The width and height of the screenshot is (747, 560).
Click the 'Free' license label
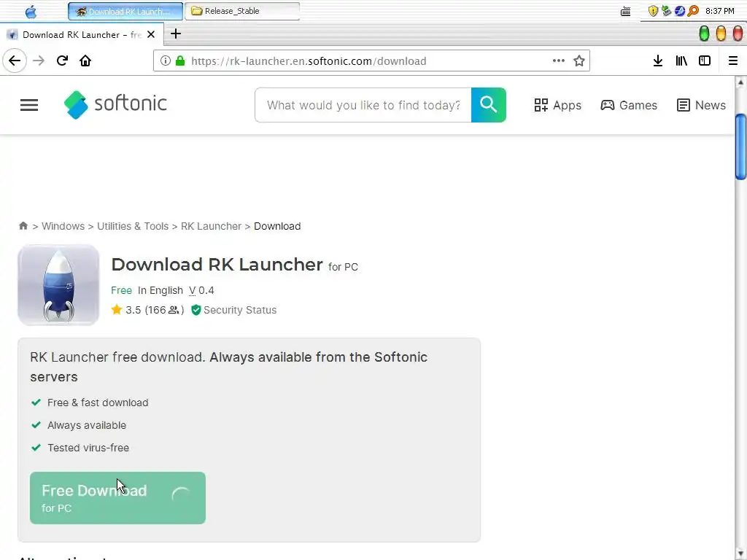[122, 290]
